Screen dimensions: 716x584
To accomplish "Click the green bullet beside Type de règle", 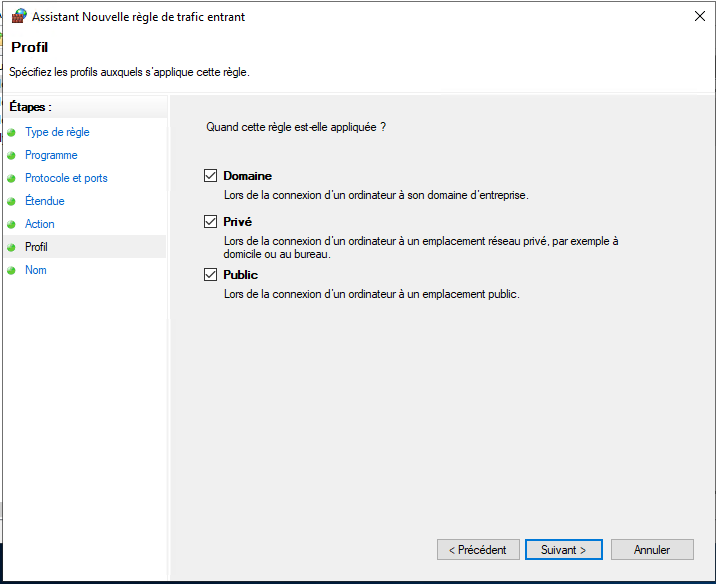I will click(11, 132).
